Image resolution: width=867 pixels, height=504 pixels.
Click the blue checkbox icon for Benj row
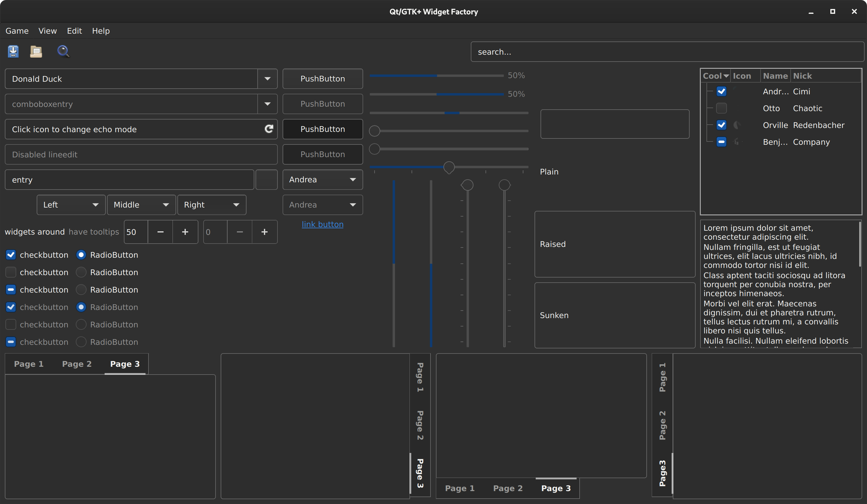point(721,142)
